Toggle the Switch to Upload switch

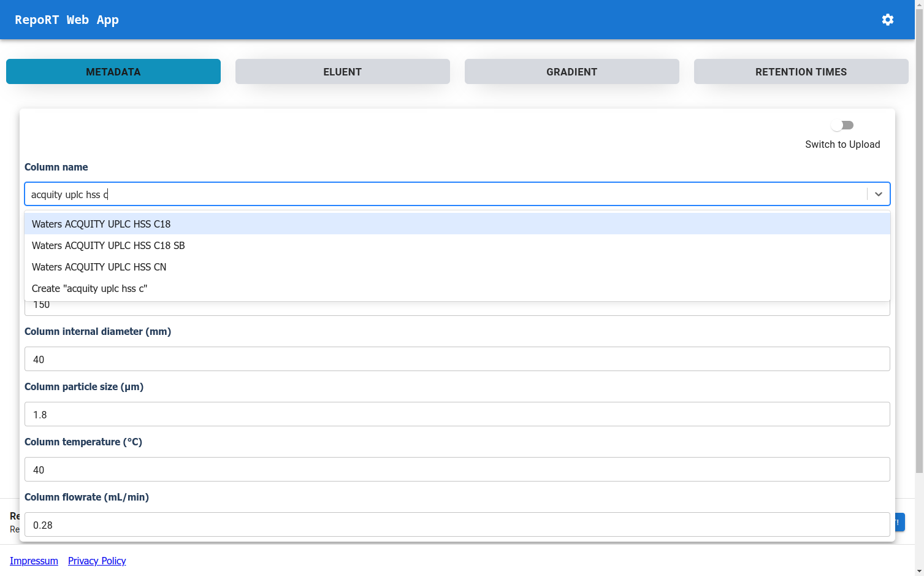(x=842, y=125)
